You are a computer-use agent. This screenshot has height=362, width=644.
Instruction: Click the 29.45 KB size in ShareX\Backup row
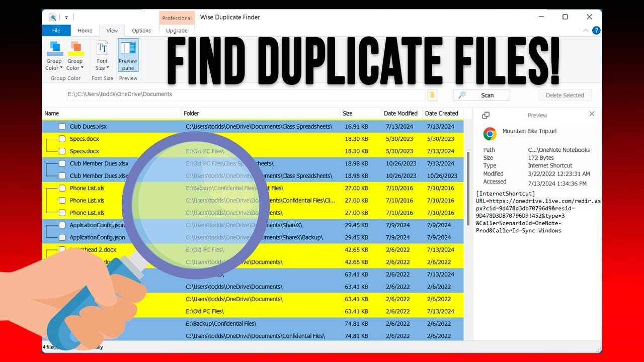click(356, 237)
